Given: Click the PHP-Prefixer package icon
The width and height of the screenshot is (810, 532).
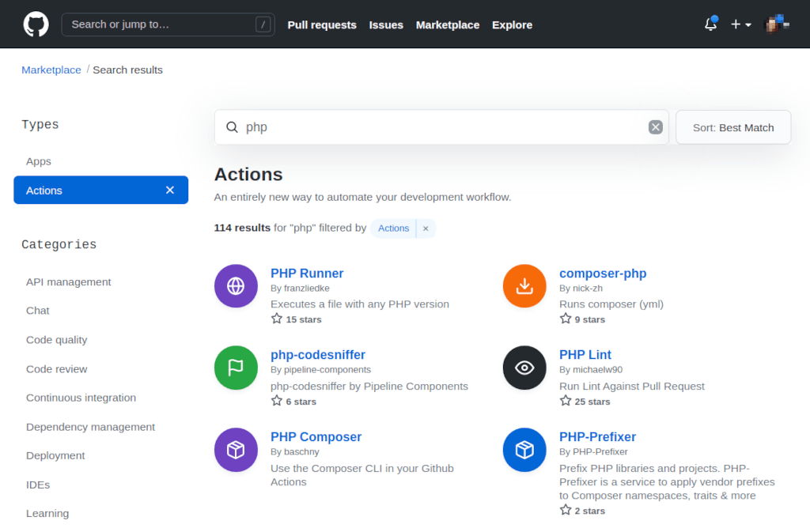Looking at the screenshot, I should pyautogui.click(x=524, y=450).
